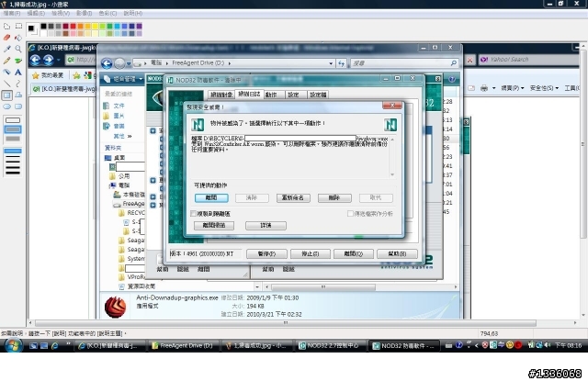The width and height of the screenshot is (588, 381).
Task: Click the printer icon in the IE command bar
Action: tap(484, 88)
